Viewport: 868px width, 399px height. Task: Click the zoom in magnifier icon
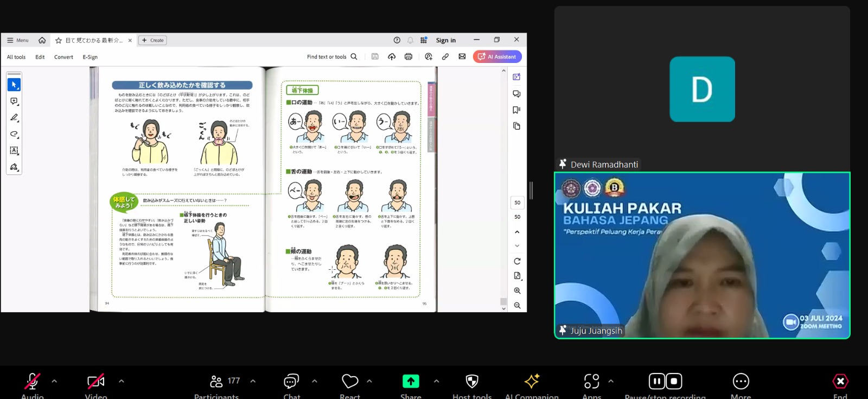pyautogui.click(x=517, y=291)
